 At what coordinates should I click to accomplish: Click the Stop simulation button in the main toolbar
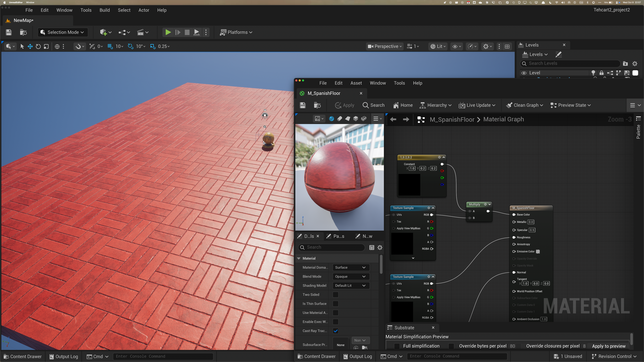pos(187,32)
